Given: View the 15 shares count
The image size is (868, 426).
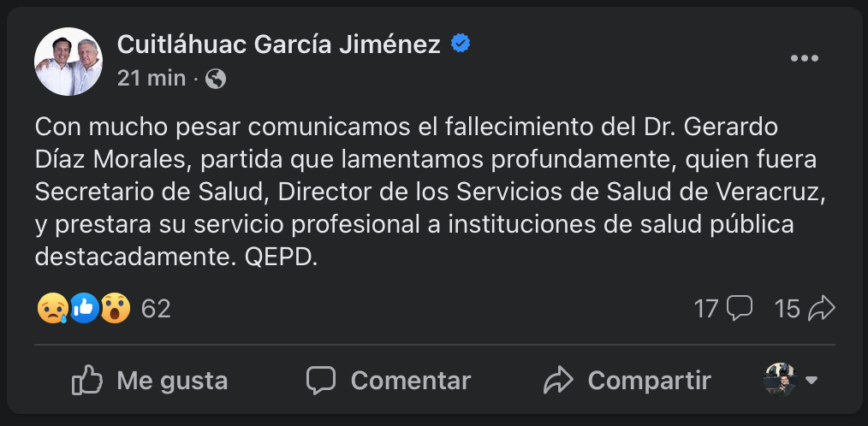Looking at the screenshot, I should pos(787,309).
